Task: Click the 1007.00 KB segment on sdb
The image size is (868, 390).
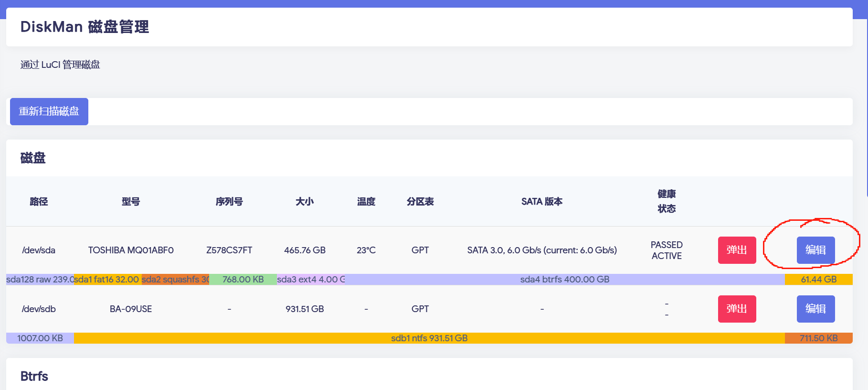Action: point(40,338)
